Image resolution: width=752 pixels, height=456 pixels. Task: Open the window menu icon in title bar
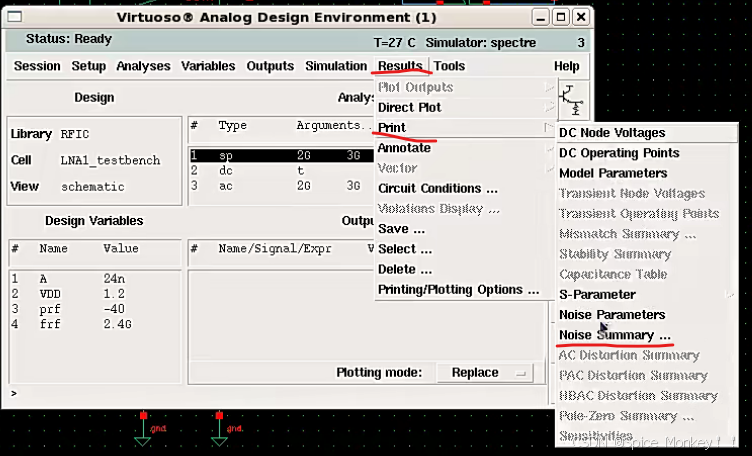tap(15, 17)
